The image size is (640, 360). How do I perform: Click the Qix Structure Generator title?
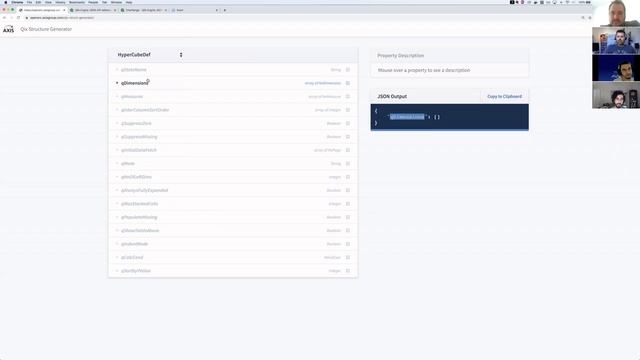pyautogui.click(x=46, y=29)
